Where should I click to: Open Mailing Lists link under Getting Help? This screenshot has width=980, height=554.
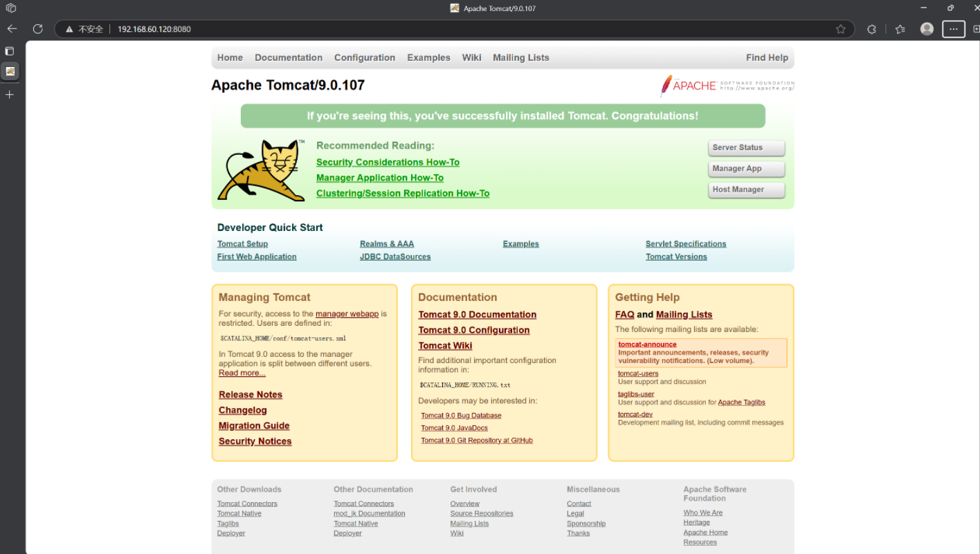(684, 315)
